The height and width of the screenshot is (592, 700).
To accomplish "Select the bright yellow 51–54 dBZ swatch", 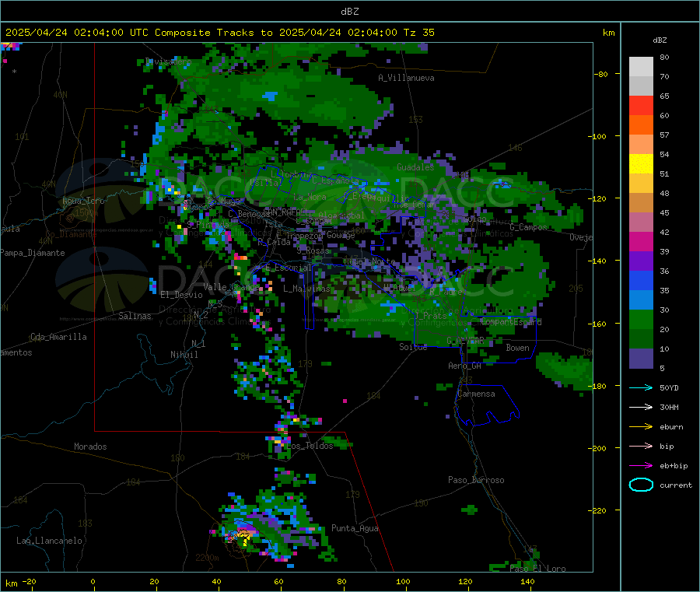I will tap(641, 164).
